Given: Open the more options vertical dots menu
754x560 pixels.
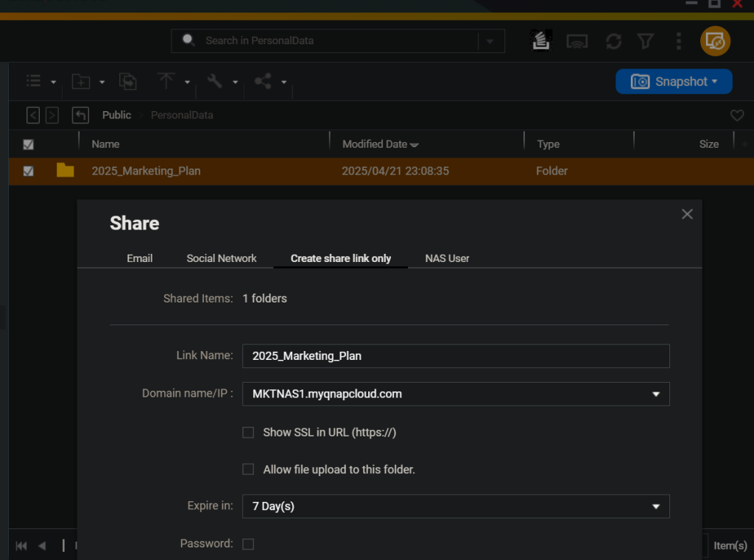Looking at the screenshot, I should coord(678,40).
